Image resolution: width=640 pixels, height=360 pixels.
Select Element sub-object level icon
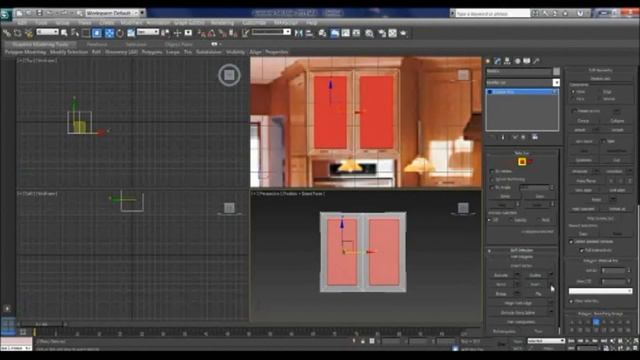[530, 162]
